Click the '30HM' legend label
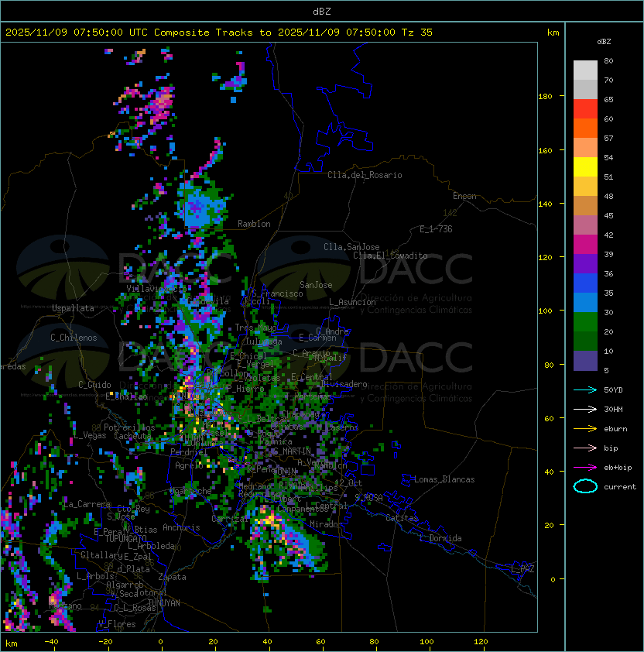Screen dimensions: 644x652 click(613, 409)
